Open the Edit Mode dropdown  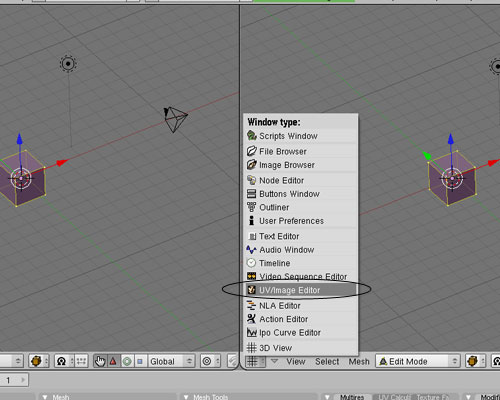tap(418, 361)
